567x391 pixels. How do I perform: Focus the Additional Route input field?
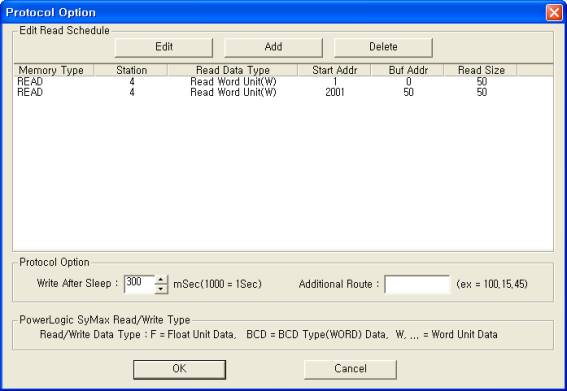tap(417, 284)
